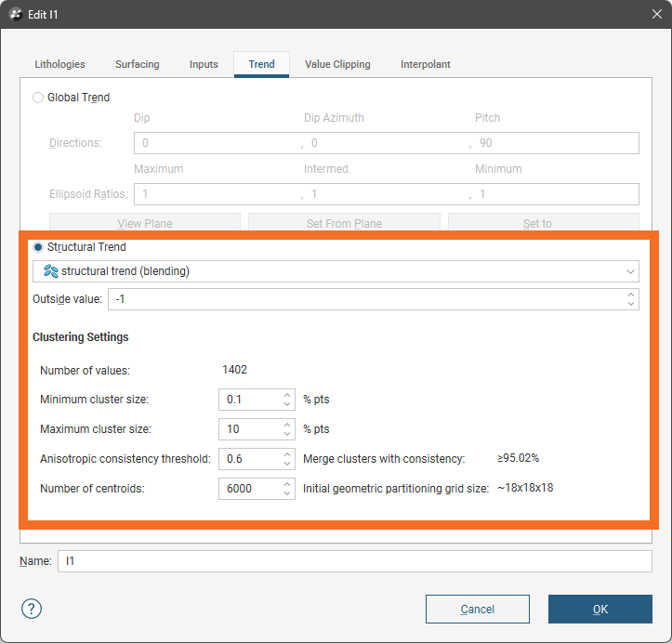Decrease the Outside value with down arrow
The width and height of the screenshot is (672, 643).
631,304
